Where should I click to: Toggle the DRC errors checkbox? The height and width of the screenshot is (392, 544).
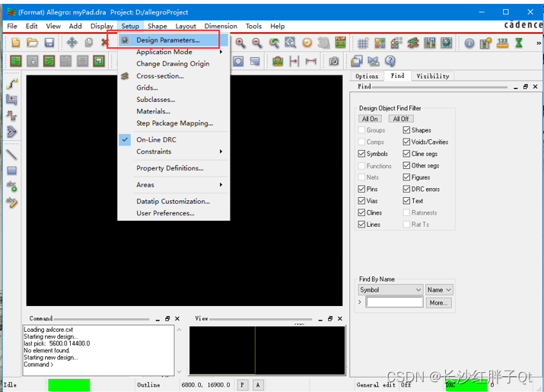click(x=406, y=189)
